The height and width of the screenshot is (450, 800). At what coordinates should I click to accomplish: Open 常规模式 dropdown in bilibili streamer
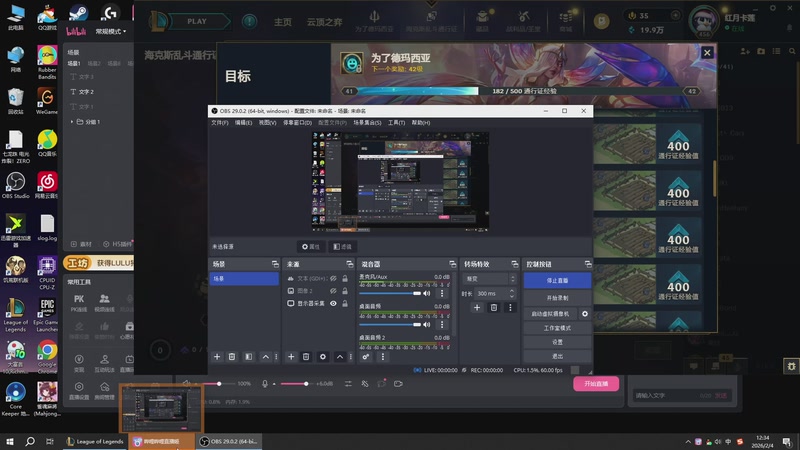[111, 32]
